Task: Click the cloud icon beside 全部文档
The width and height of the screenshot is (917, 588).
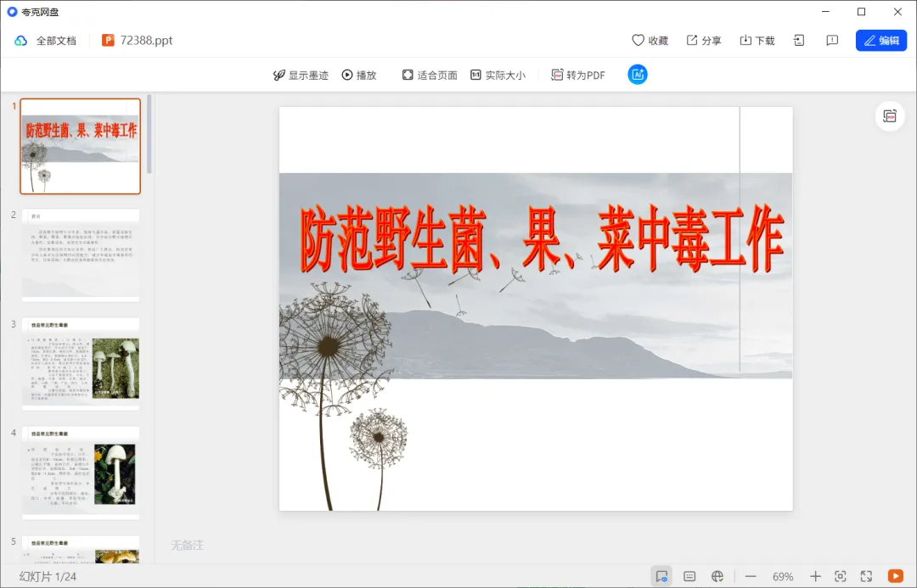Action: [x=21, y=41]
